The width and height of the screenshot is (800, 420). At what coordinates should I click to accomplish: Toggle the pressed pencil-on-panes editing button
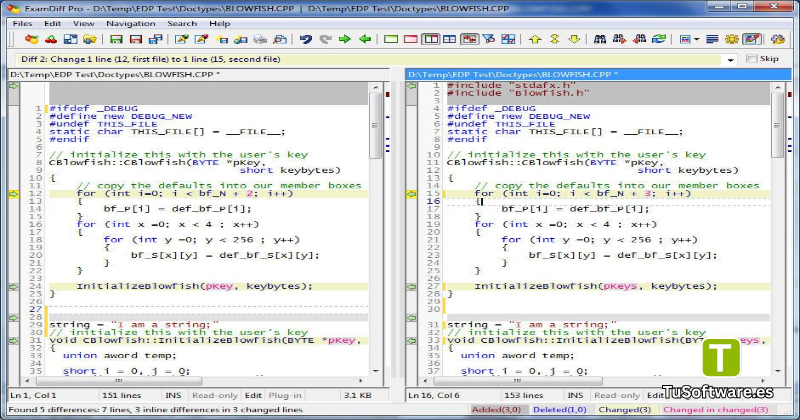click(752, 39)
